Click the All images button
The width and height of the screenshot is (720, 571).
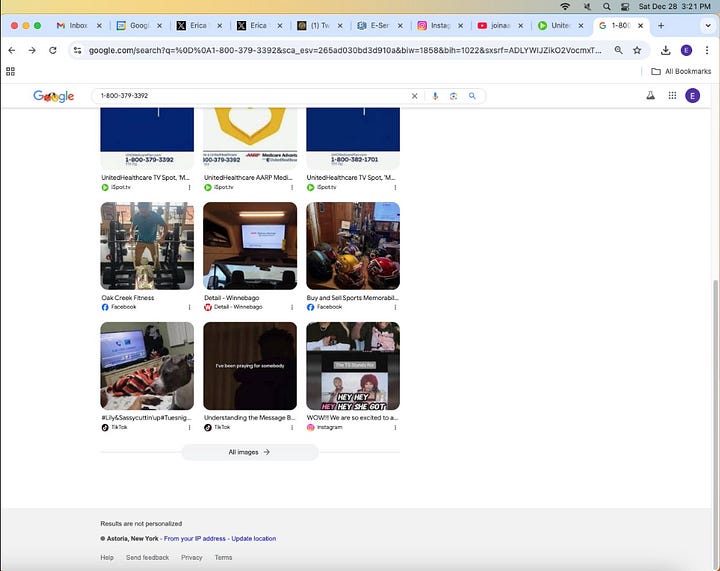coord(250,452)
